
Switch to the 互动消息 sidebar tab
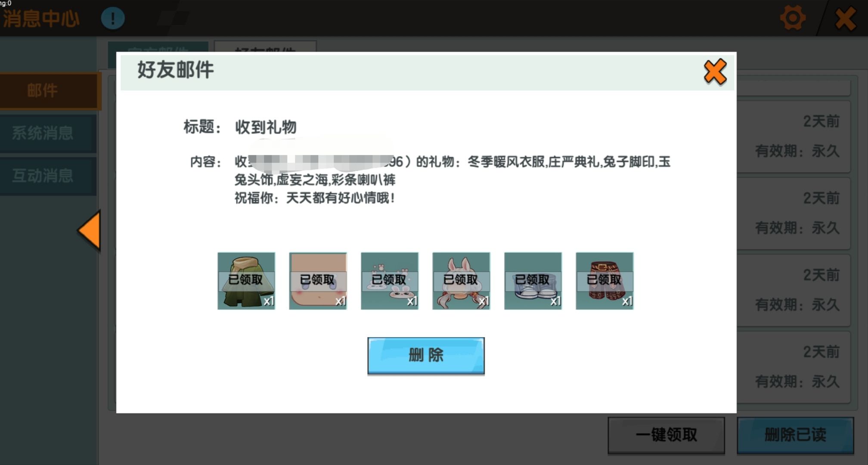pyautogui.click(x=43, y=176)
